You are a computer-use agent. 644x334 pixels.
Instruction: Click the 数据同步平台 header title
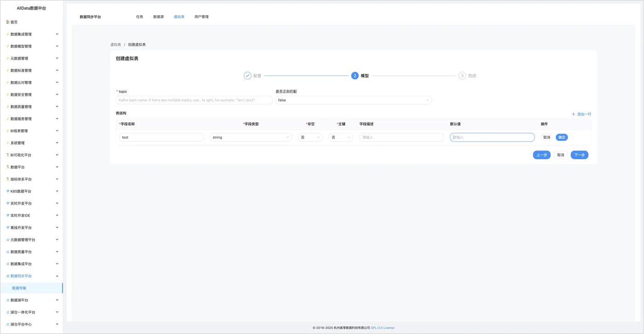[90, 17]
